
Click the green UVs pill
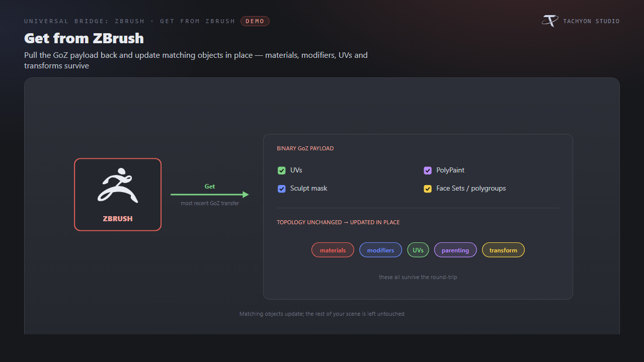[x=418, y=250]
